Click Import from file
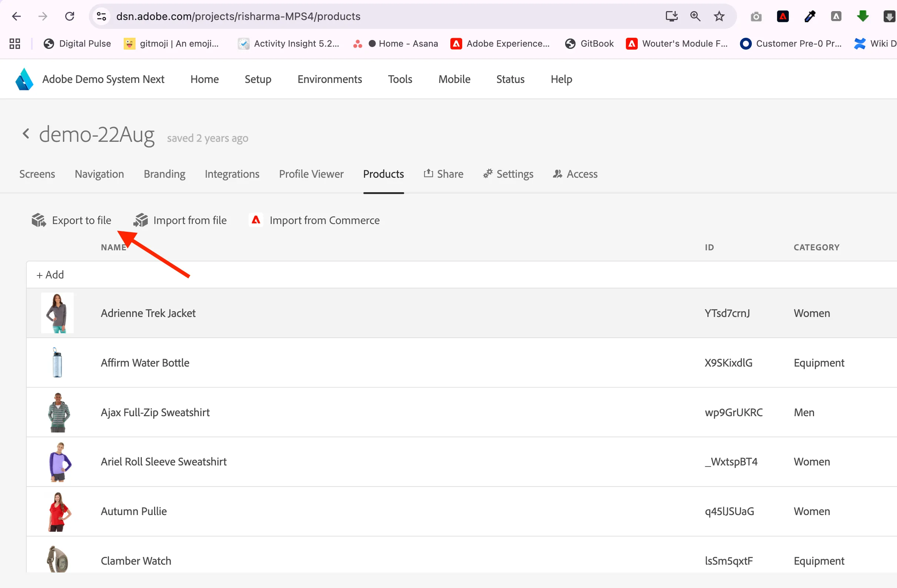897x588 pixels. point(180,220)
